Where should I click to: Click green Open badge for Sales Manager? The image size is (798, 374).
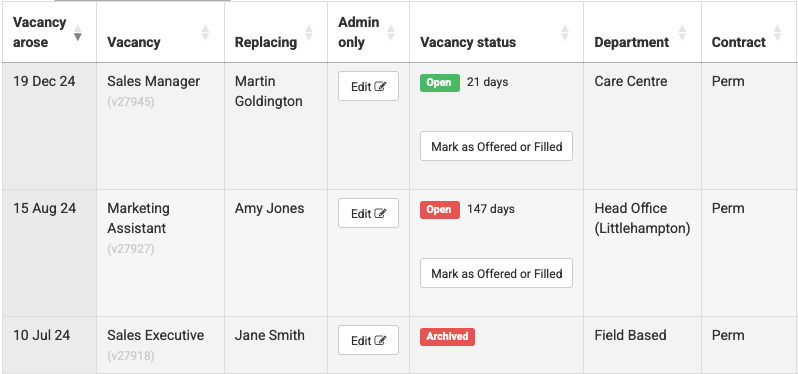[440, 82]
